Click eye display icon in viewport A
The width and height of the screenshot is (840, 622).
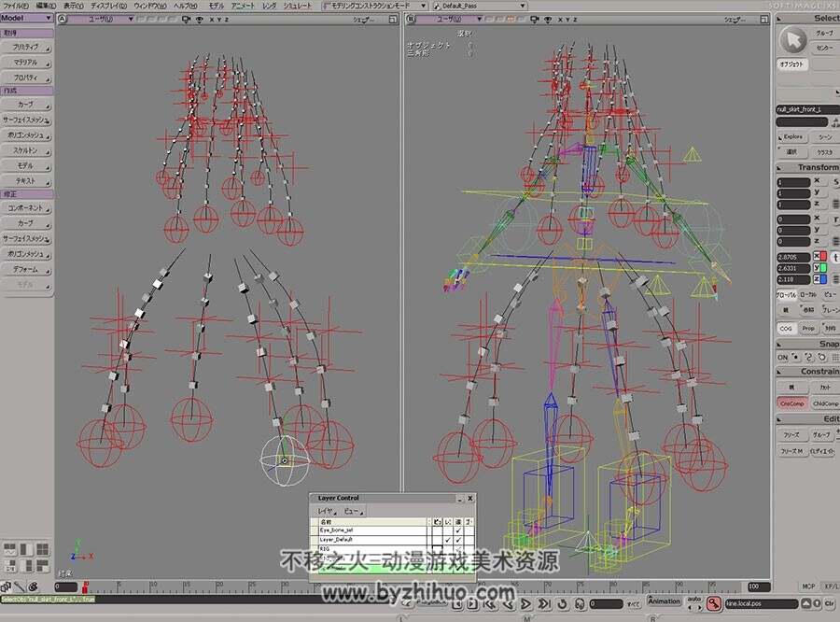pyautogui.click(x=200, y=20)
